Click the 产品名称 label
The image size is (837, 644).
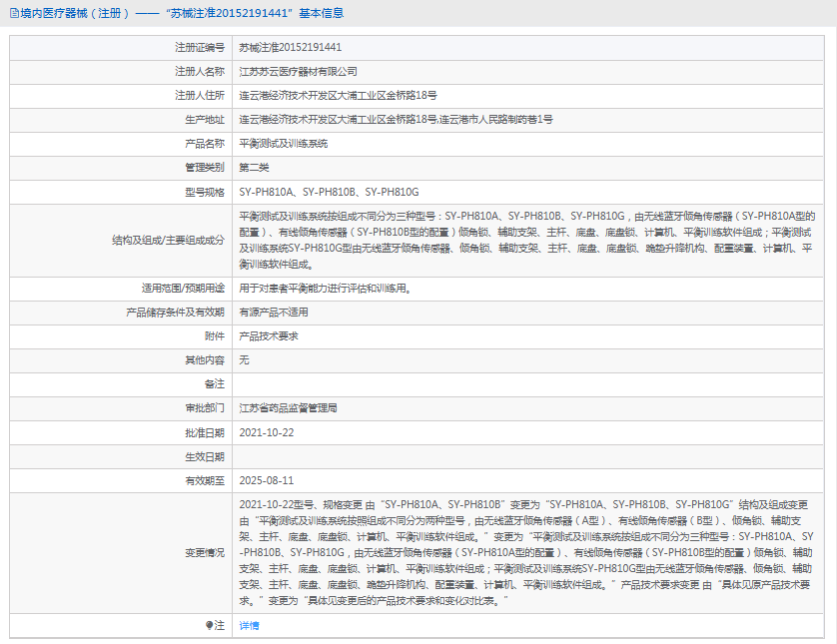[205, 144]
